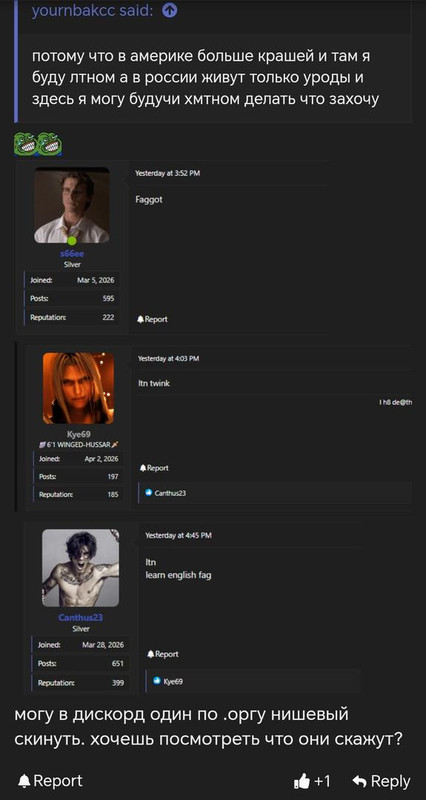Open Canthus23 in the reactions bar
Screen dimensions: 426x800
click(170, 493)
